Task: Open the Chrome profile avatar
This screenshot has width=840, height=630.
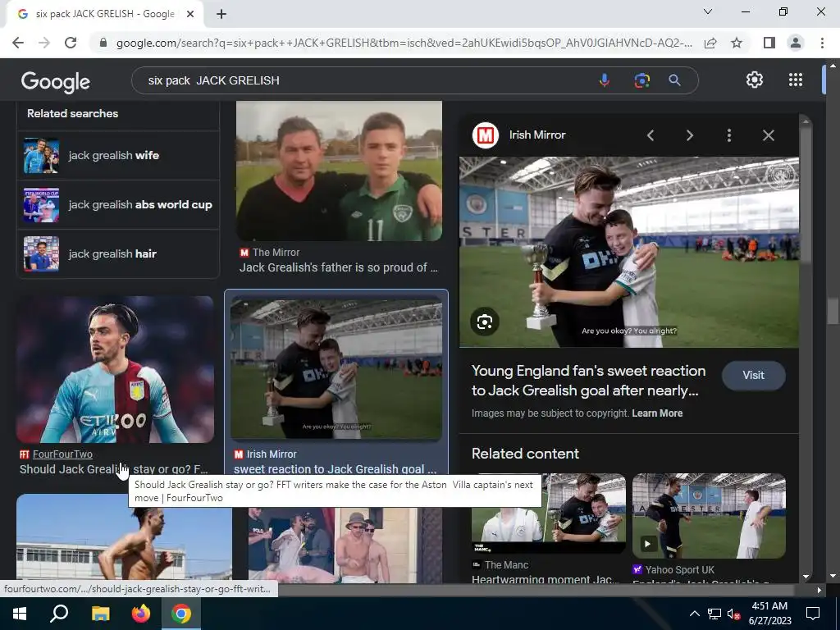Action: click(x=796, y=43)
